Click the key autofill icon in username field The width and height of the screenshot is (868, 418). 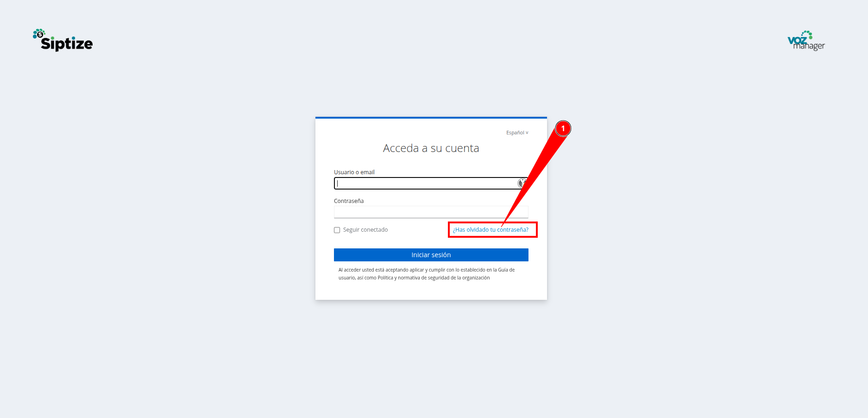tap(522, 183)
